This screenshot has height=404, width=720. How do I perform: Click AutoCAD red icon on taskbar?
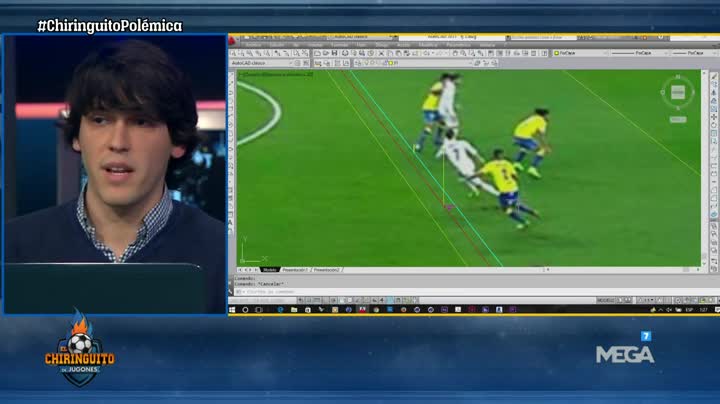click(362, 310)
